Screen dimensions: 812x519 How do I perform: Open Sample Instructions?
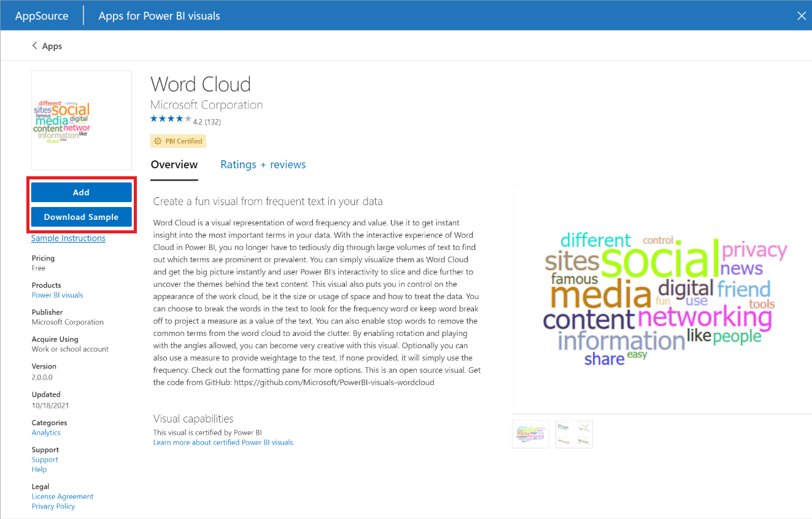click(68, 238)
